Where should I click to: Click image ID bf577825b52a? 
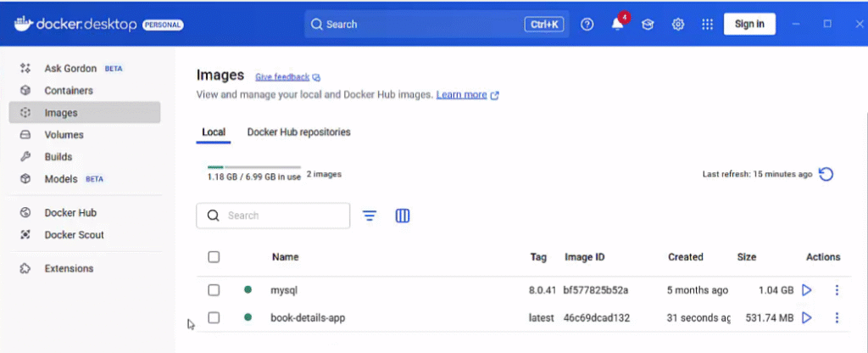pyautogui.click(x=596, y=290)
